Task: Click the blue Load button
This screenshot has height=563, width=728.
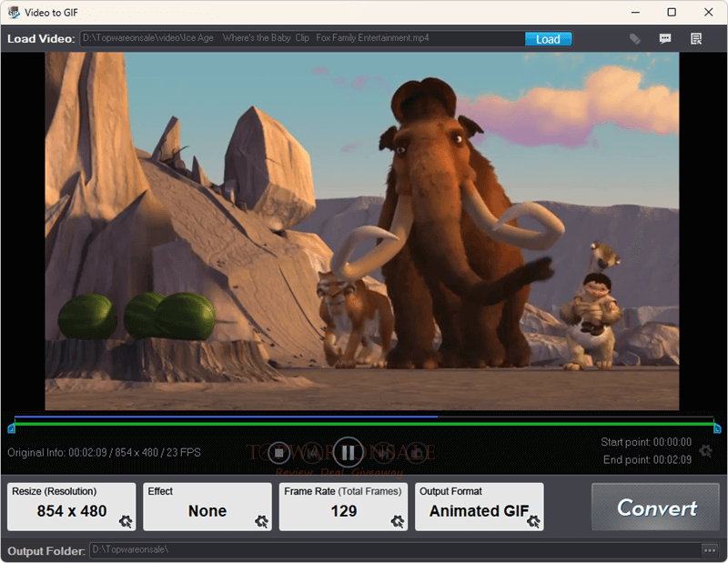Action: [x=548, y=39]
